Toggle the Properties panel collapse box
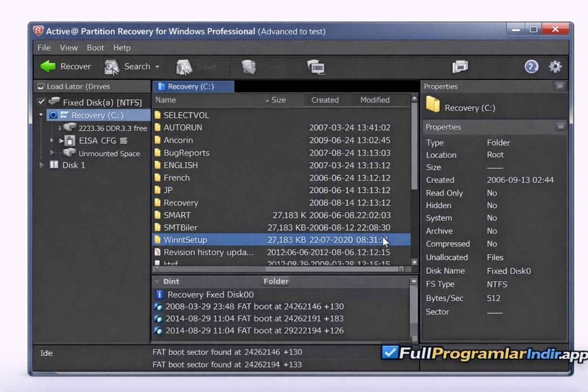Screen dimensions: 588x392 560,86
